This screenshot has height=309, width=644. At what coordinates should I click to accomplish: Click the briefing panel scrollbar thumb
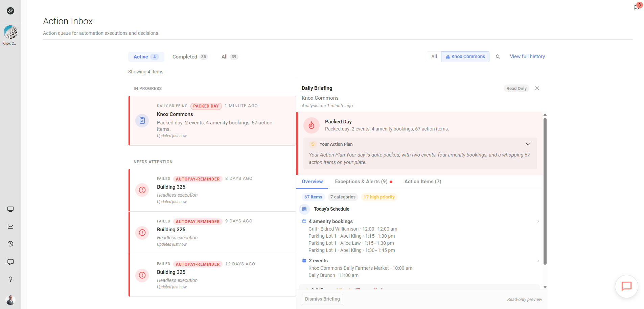pyautogui.click(x=545, y=191)
